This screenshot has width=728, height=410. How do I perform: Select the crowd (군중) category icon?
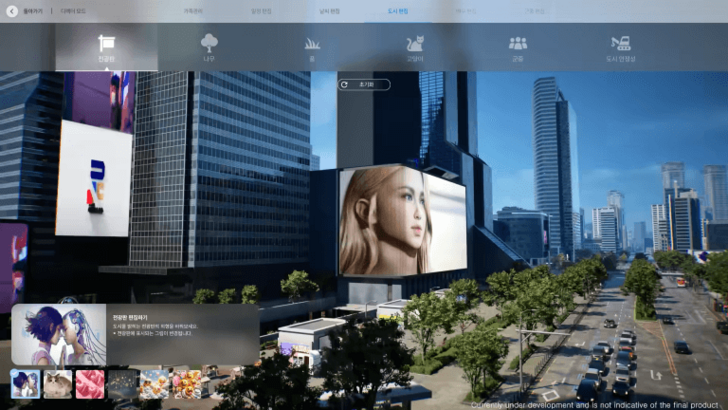(517, 46)
